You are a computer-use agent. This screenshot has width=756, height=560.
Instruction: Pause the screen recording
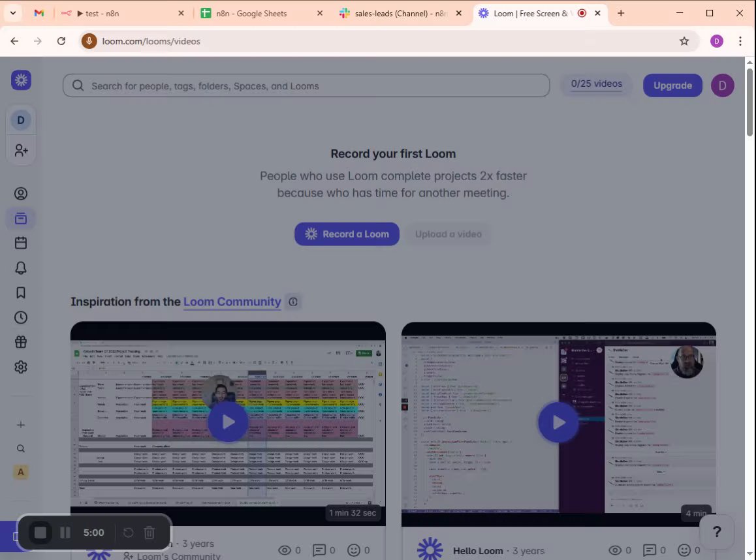pyautogui.click(x=65, y=533)
